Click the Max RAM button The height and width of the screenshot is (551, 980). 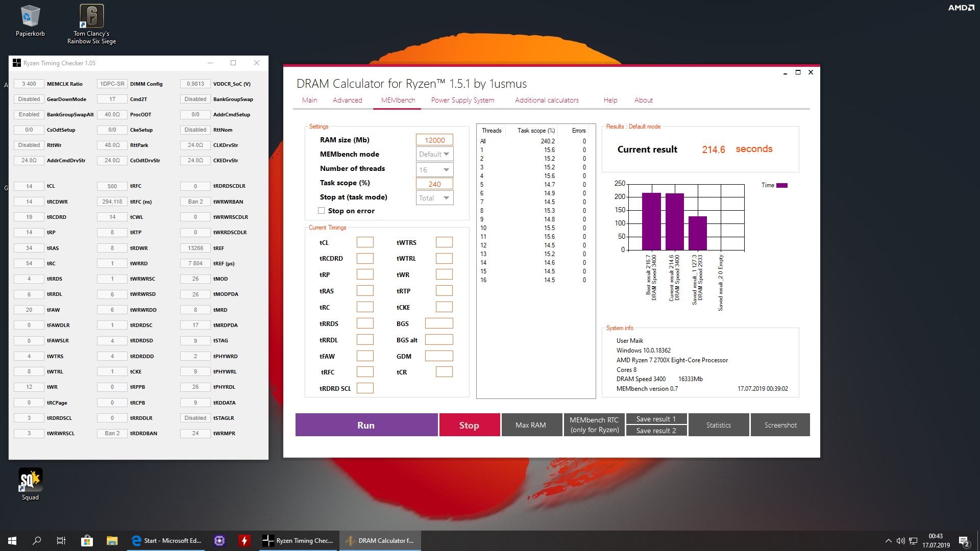531,425
